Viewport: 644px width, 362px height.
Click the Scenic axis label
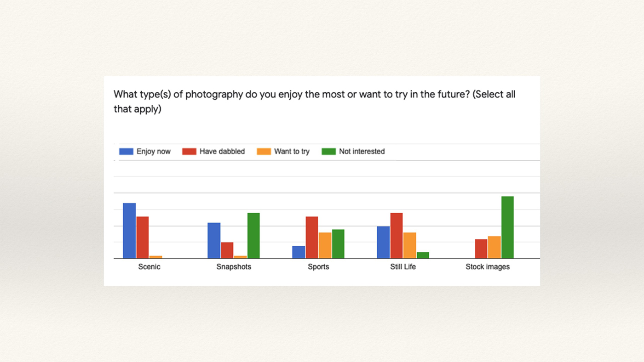(149, 267)
